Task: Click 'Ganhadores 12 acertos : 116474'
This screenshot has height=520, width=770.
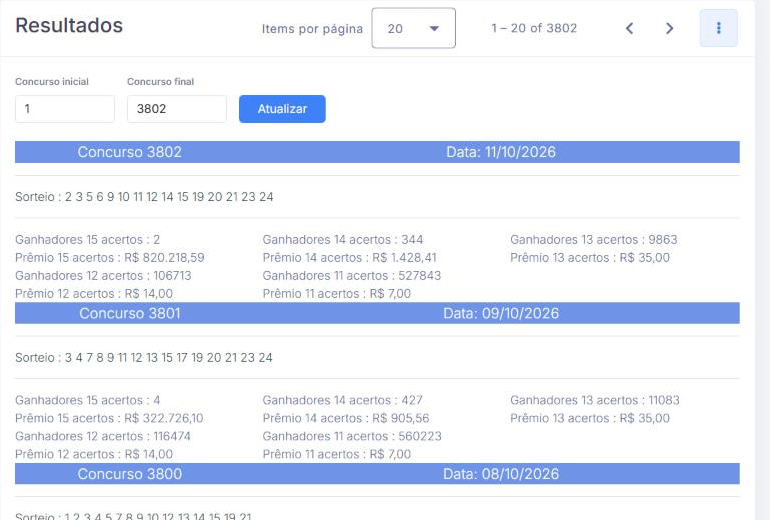Action: [103, 436]
